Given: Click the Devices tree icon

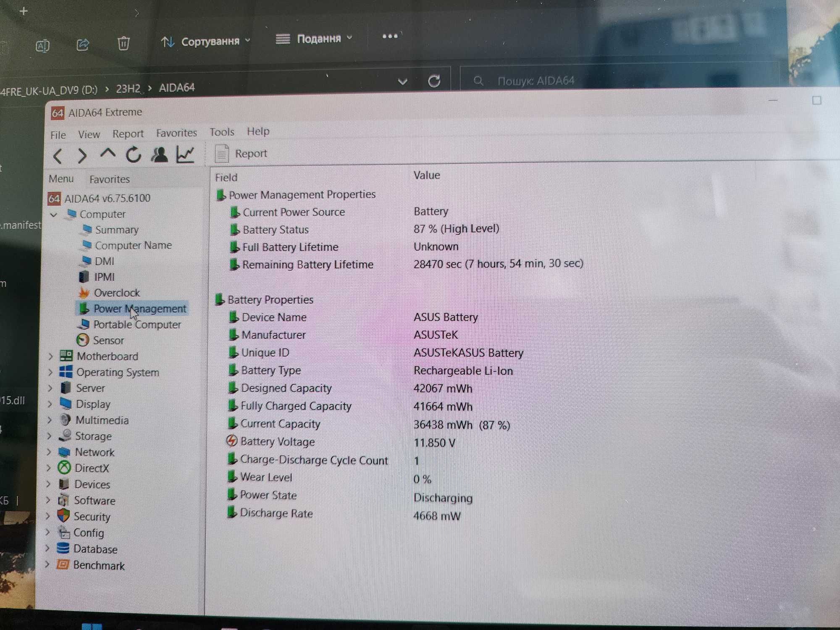Looking at the screenshot, I should (x=64, y=484).
